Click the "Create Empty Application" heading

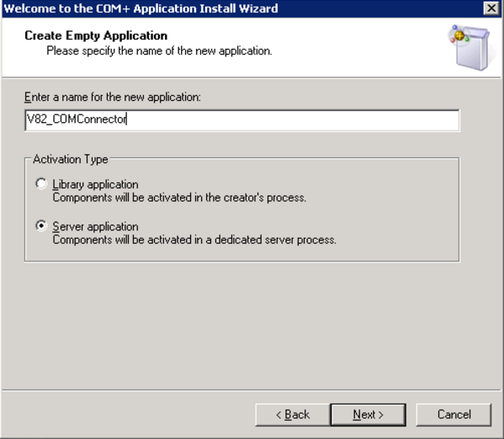click(x=96, y=35)
